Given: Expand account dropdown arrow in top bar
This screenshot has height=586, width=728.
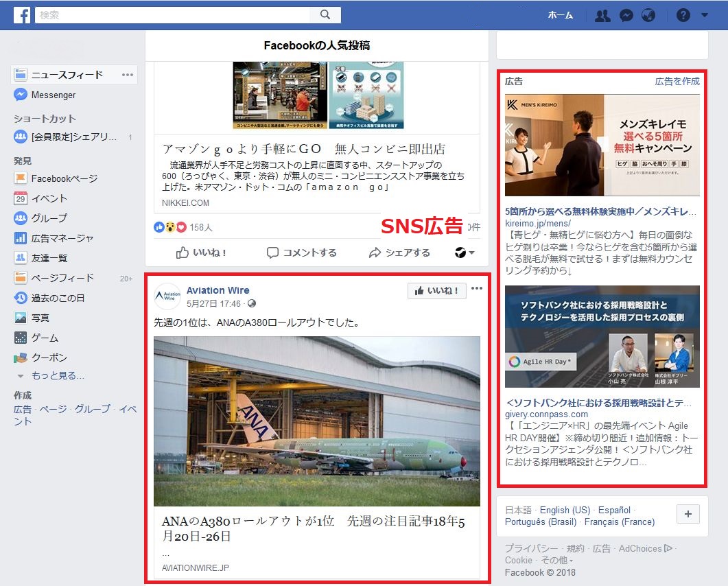Looking at the screenshot, I should coord(704,15).
